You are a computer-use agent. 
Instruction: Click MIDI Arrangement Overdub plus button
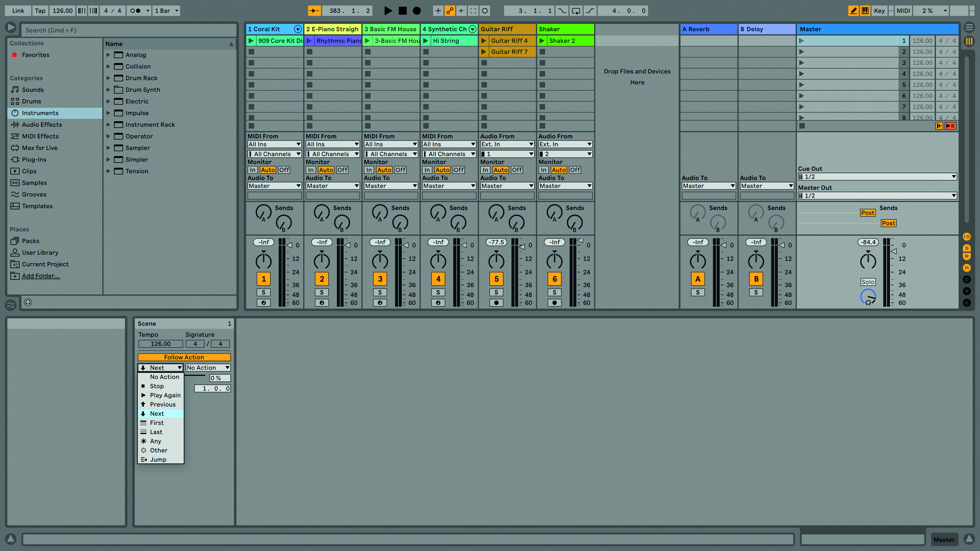(438, 11)
